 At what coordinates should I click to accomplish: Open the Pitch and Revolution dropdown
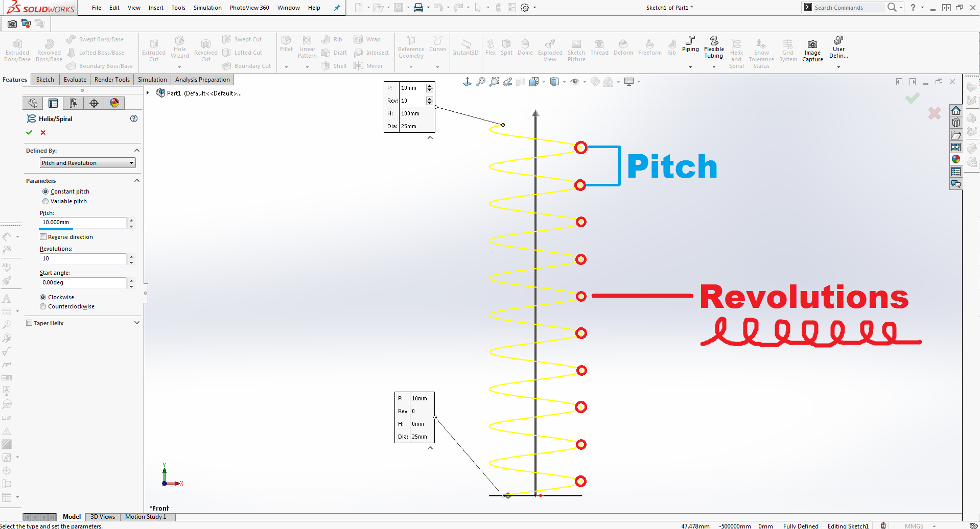tap(87, 163)
